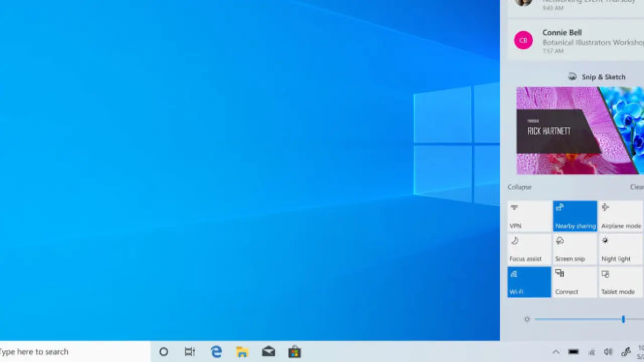Image resolution: width=644 pixels, height=362 pixels.
Task: Launch Microsoft Edge from the taskbar
Action: point(216,352)
